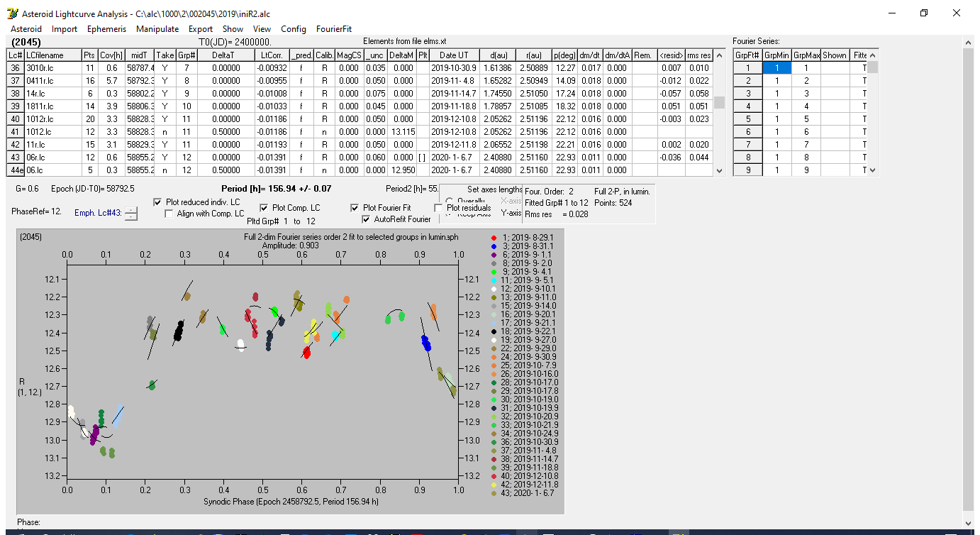Click the Shown column header
980x535 pixels.
[835, 55]
